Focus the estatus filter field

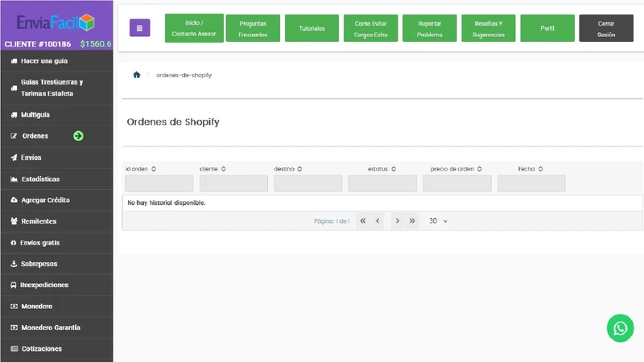tap(382, 183)
